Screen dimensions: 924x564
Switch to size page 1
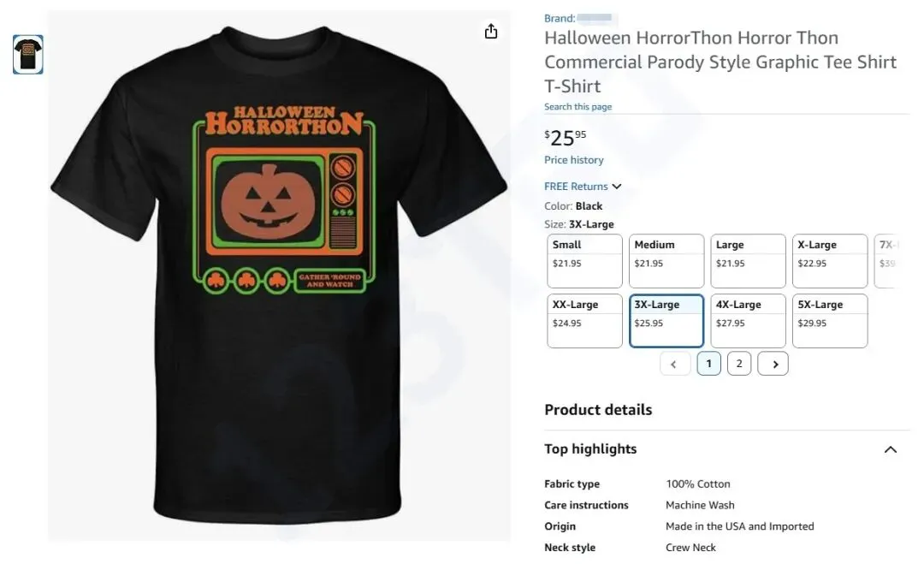click(708, 364)
